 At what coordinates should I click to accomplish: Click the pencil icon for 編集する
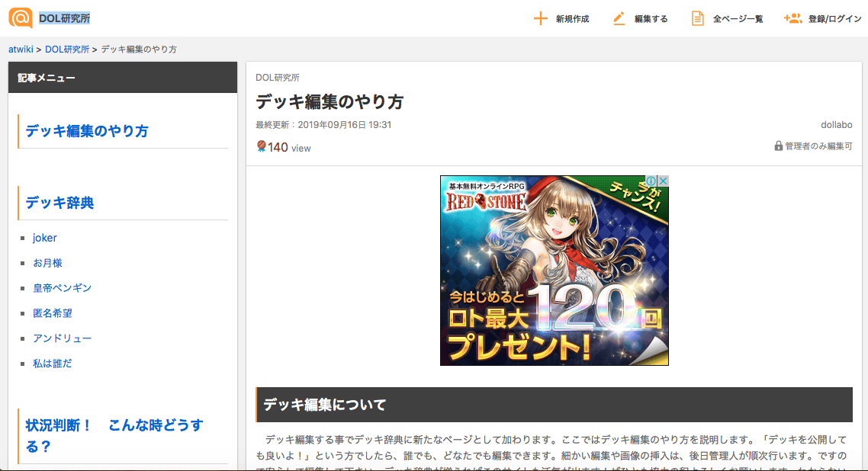tap(619, 19)
